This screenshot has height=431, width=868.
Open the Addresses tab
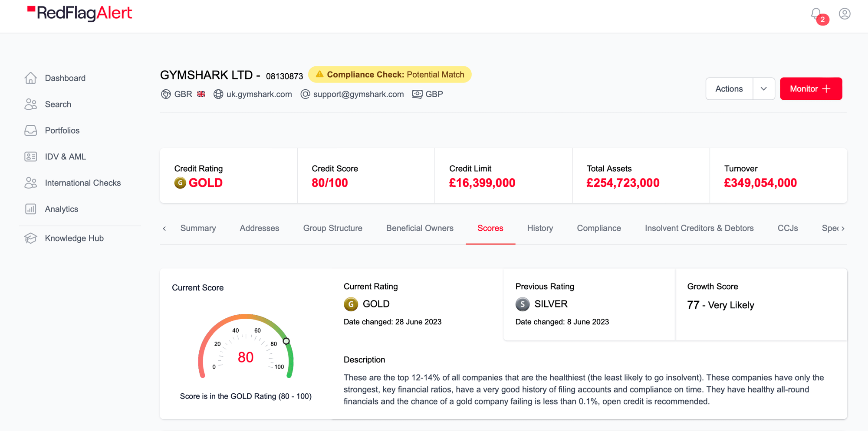(260, 228)
